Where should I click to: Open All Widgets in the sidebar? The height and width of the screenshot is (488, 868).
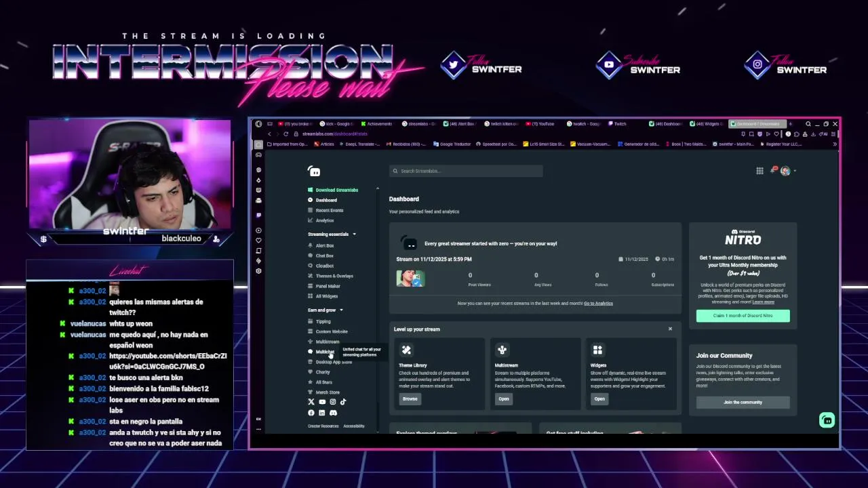click(323, 296)
